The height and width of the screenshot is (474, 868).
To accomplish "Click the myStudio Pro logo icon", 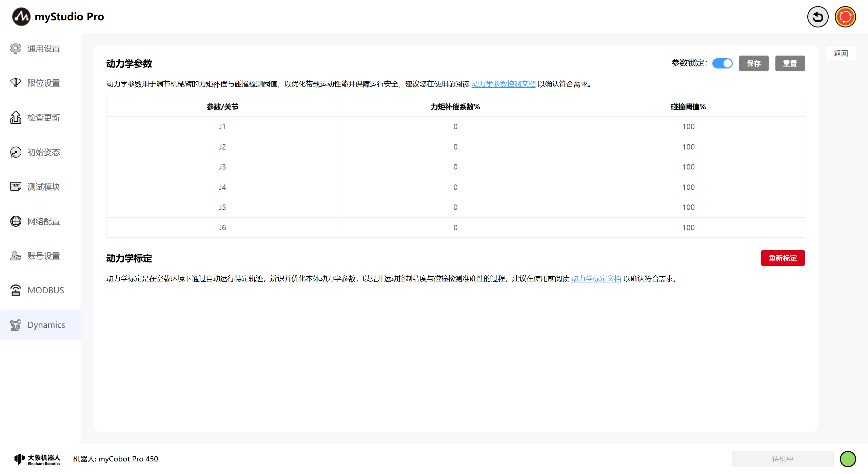I will 21,17.
